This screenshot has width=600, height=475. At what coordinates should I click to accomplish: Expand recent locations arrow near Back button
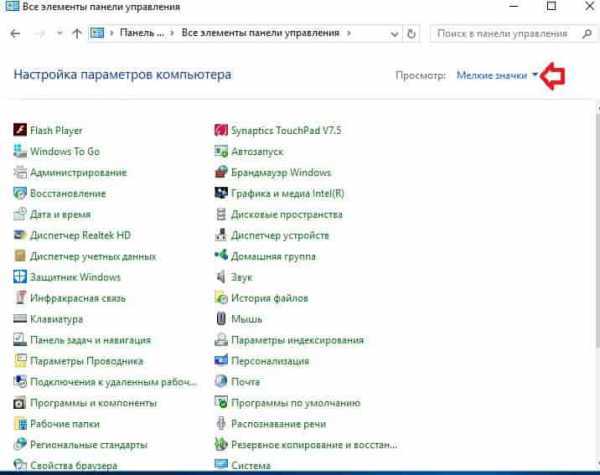coord(59,33)
